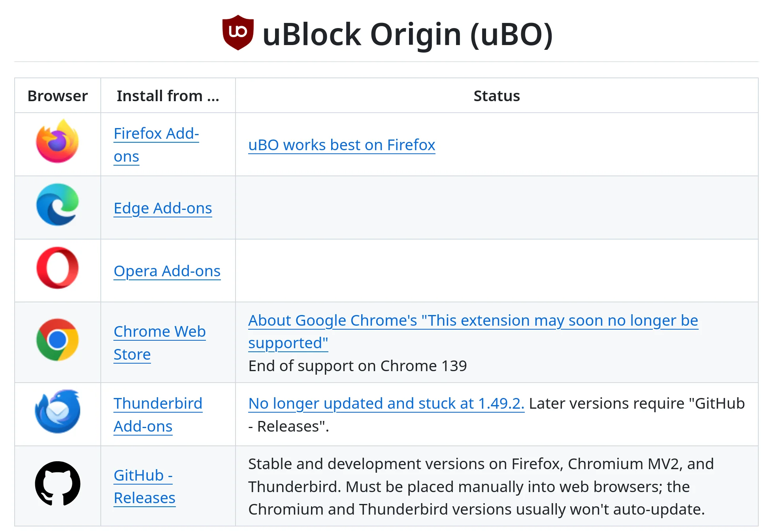Image resolution: width=769 pixels, height=532 pixels.
Task: Click the Browser column header
Action: 58,95
